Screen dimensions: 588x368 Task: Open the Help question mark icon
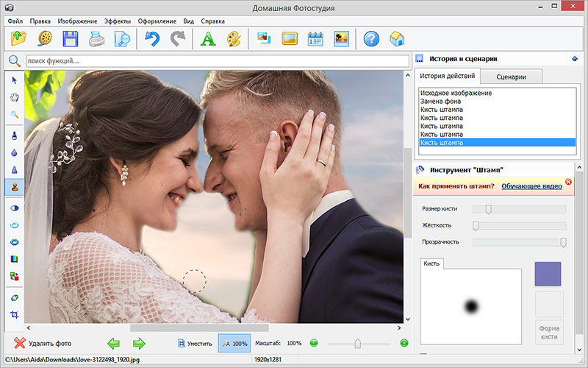371,39
